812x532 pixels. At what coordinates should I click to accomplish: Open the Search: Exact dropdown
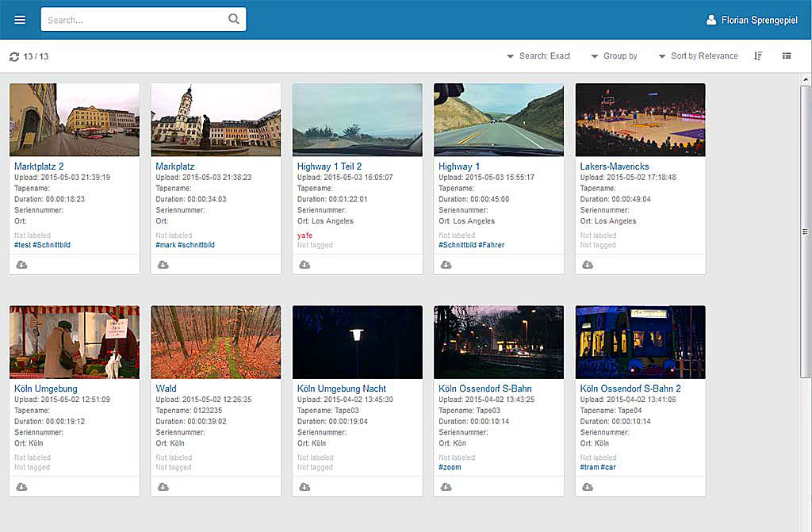pos(538,56)
